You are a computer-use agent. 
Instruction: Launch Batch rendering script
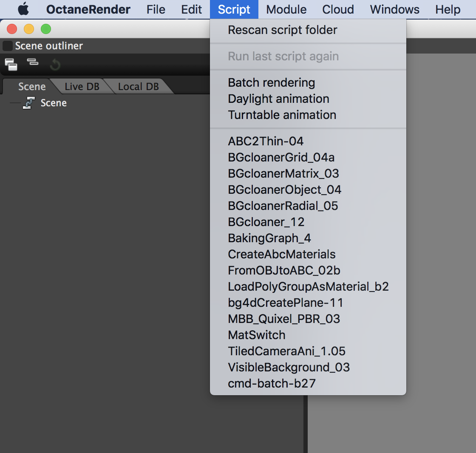[x=308, y=82]
